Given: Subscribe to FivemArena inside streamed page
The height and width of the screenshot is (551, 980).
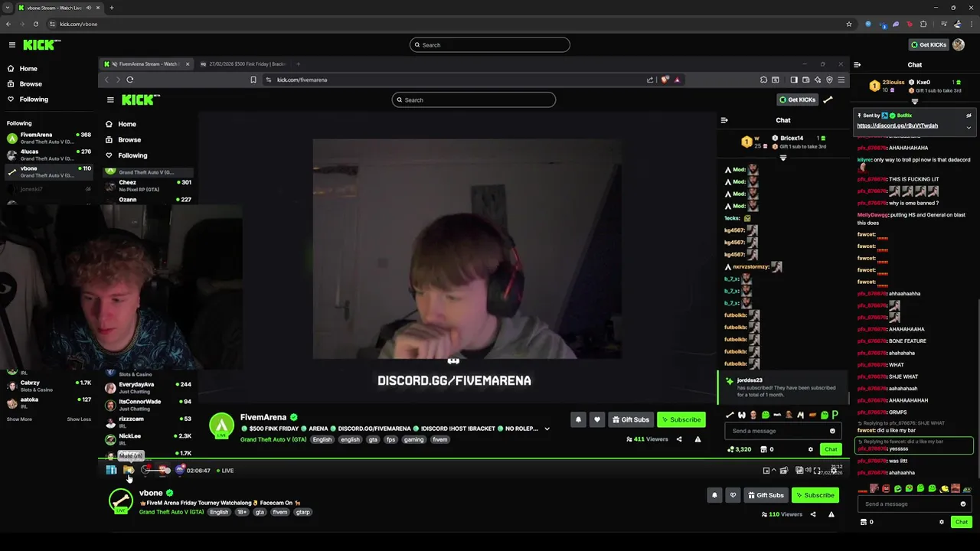Looking at the screenshot, I should [x=681, y=419].
